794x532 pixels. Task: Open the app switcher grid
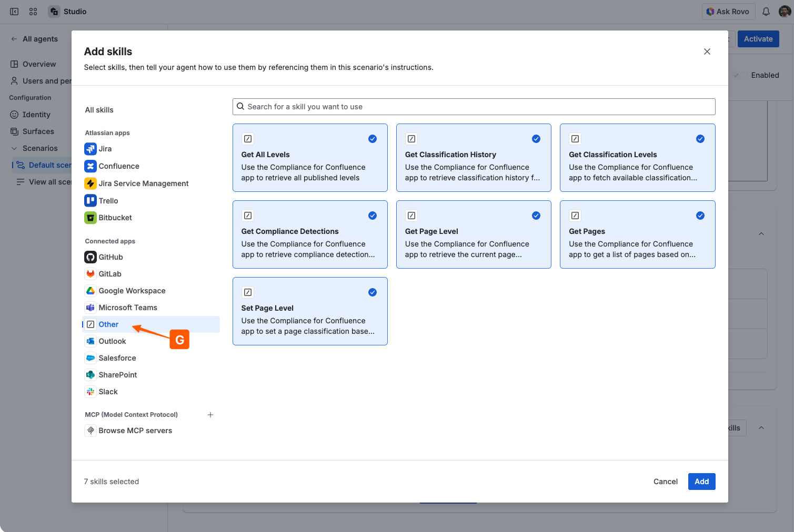(33, 12)
